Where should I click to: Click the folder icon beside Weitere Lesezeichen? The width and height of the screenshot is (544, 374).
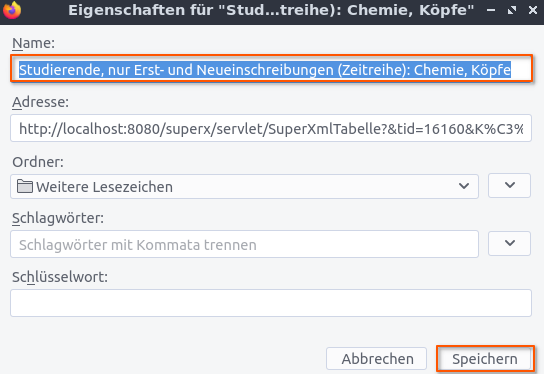(25, 187)
